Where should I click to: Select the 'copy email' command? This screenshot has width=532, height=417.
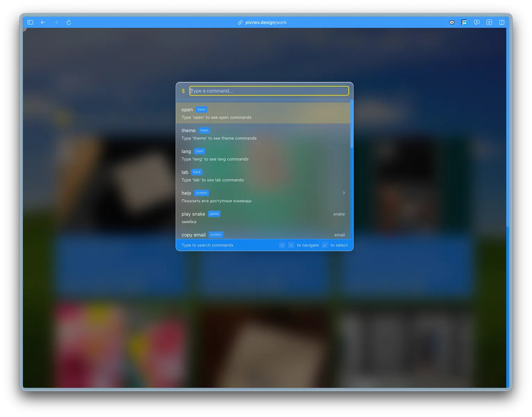coord(263,235)
